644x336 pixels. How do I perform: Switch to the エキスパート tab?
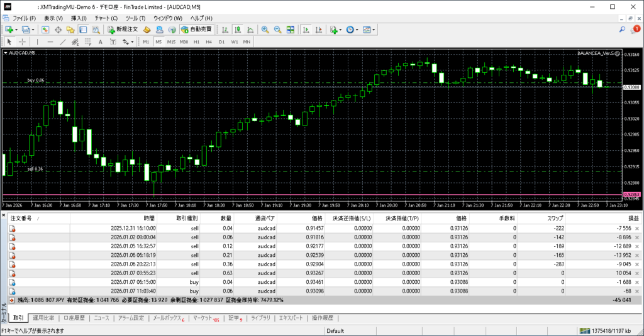[x=291, y=318]
